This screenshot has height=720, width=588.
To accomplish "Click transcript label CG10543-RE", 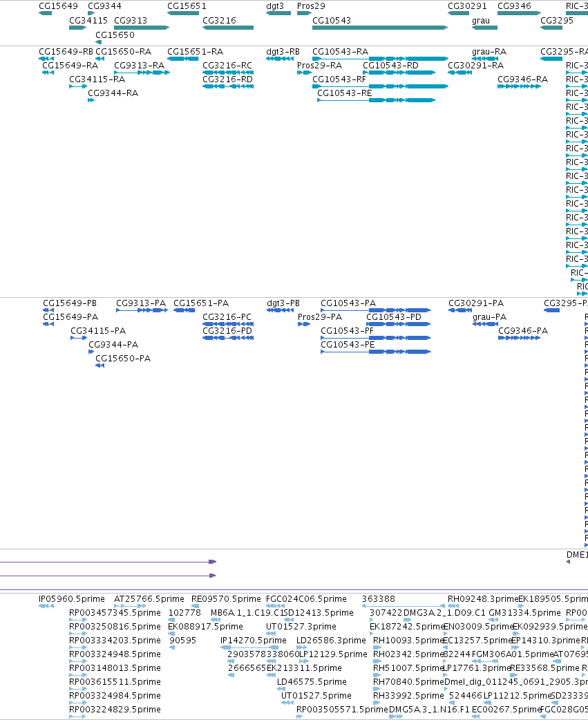I will 345,93.
